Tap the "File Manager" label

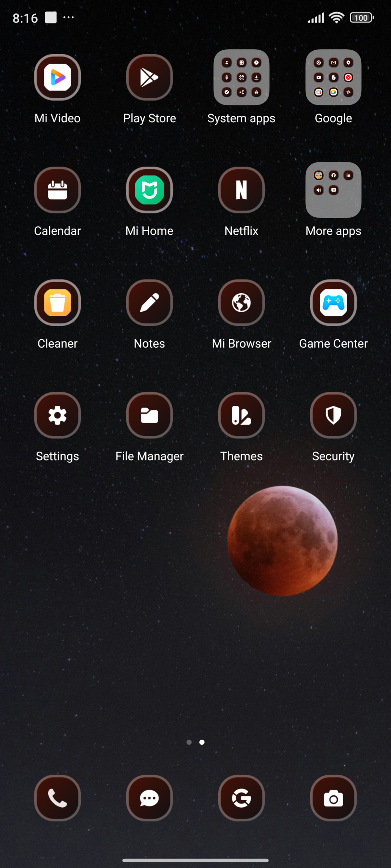click(x=150, y=456)
